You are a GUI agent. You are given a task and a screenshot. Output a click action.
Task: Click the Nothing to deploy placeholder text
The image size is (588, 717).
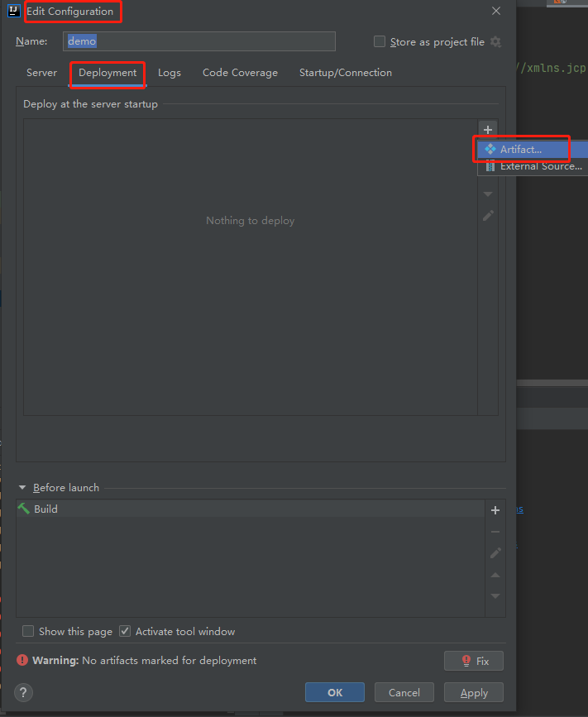(x=250, y=221)
